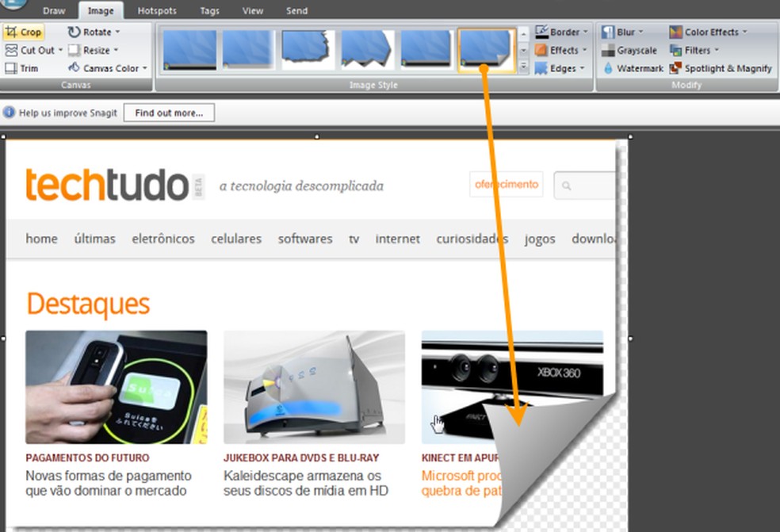Open the Blur dropdown arrow
Screen dimensions: 780x532
click(640, 32)
